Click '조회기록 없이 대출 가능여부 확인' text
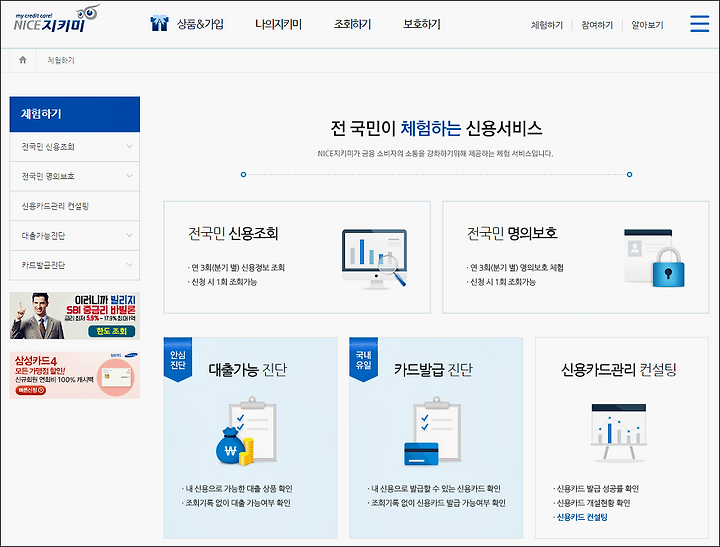This screenshot has width=720, height=547. click(x=238, y=503)
